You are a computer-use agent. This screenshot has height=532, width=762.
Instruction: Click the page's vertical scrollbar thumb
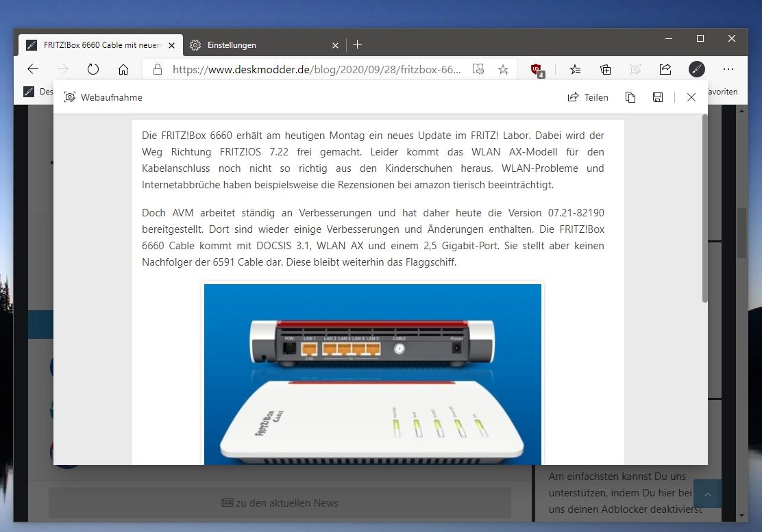point(741,233)
